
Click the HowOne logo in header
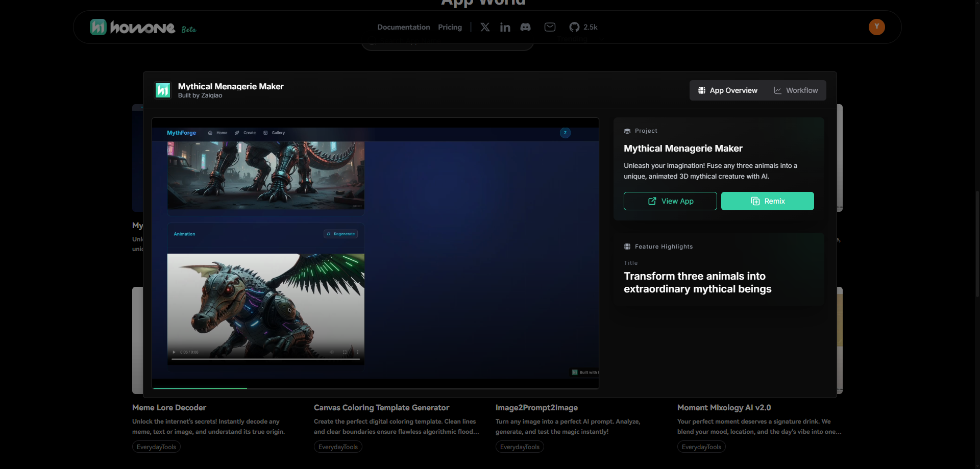click(133, 27)
